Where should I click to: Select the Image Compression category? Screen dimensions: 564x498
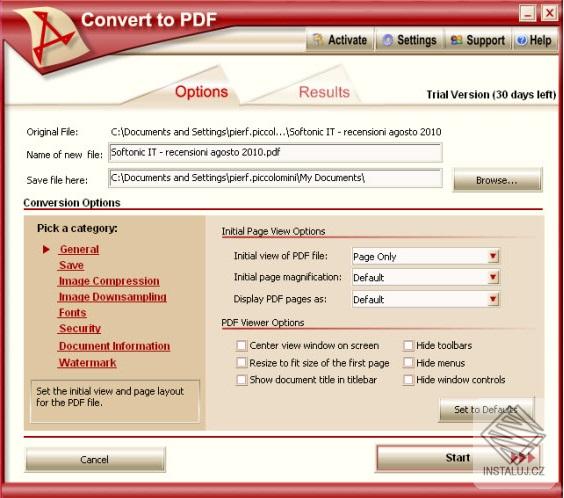pyautogui.click(x=109, y=281)
